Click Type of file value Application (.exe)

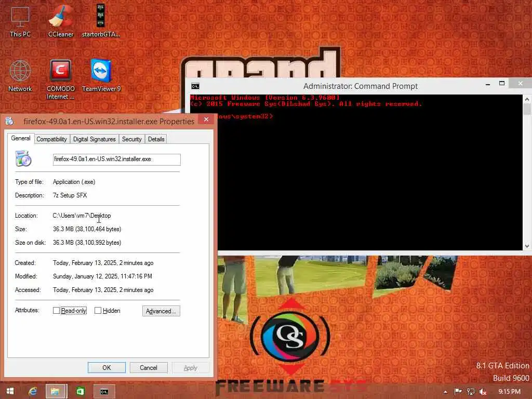tap(74, 182)
